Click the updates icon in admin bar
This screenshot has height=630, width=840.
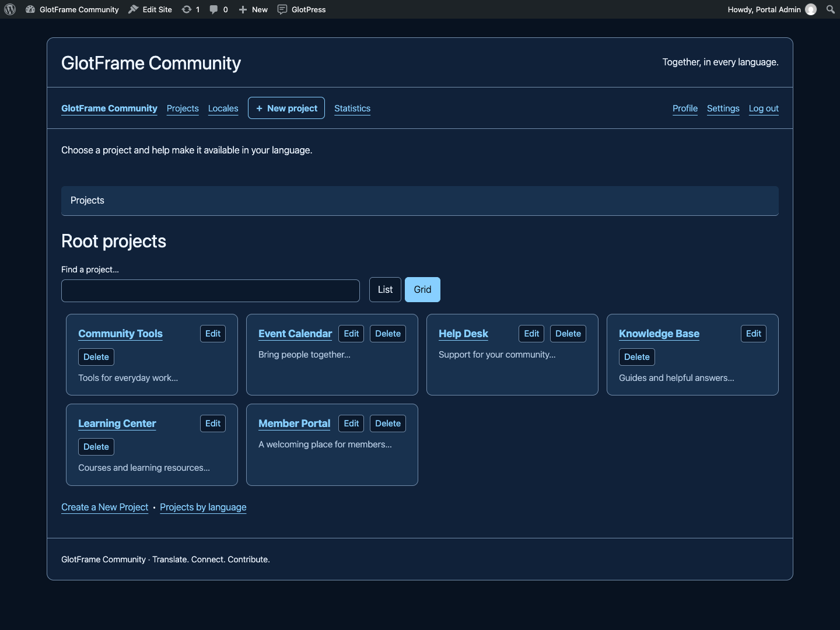tap(187, 9)
